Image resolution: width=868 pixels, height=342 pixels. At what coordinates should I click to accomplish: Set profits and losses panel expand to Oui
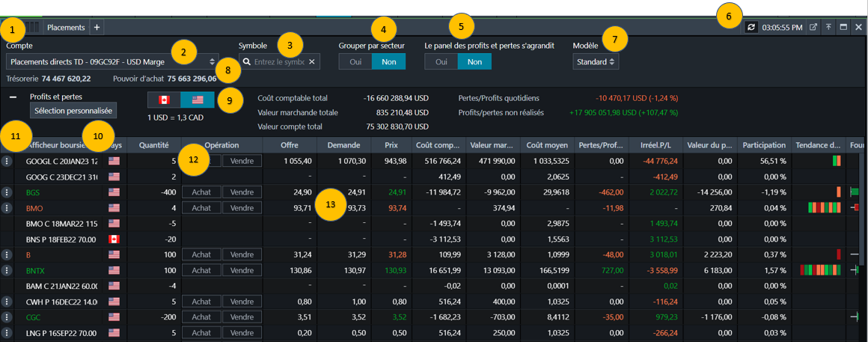pyautogui.click(x=441, y=61)
